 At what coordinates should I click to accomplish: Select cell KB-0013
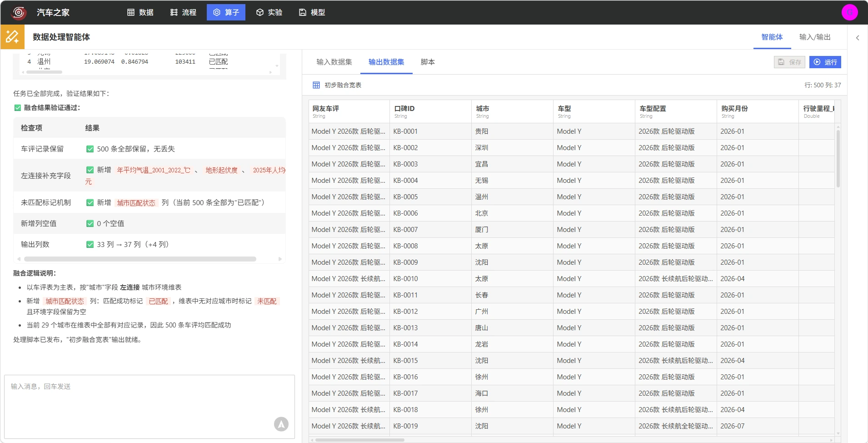coord(430,328)
